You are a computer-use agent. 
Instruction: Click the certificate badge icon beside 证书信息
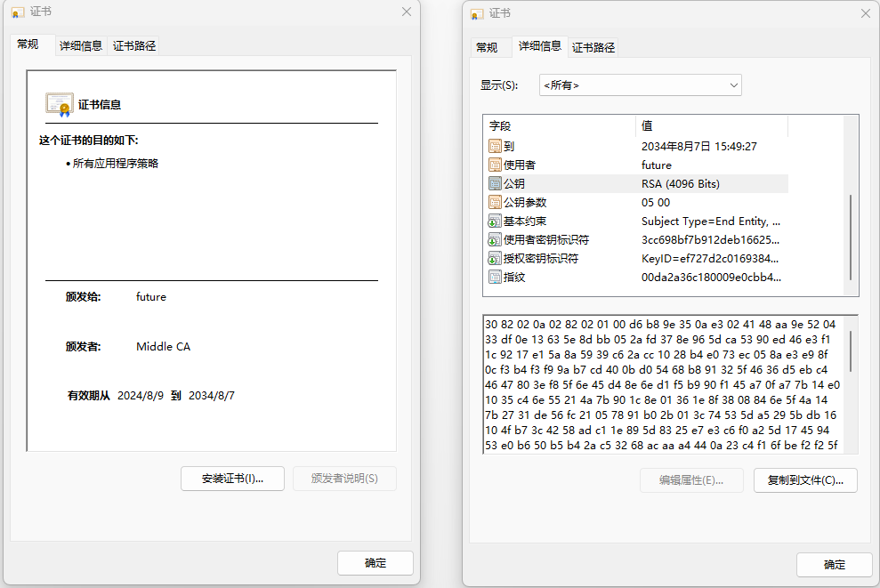coord(59,104)
